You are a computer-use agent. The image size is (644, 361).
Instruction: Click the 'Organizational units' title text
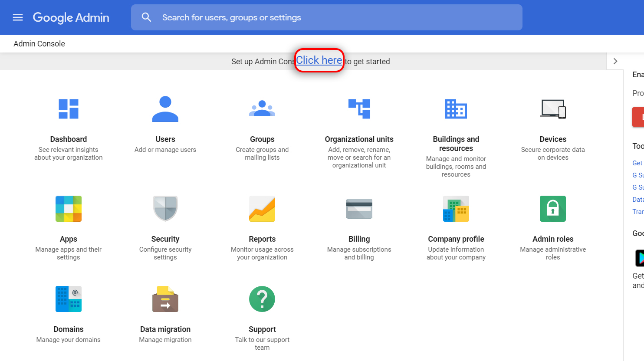tap(359, 139)
